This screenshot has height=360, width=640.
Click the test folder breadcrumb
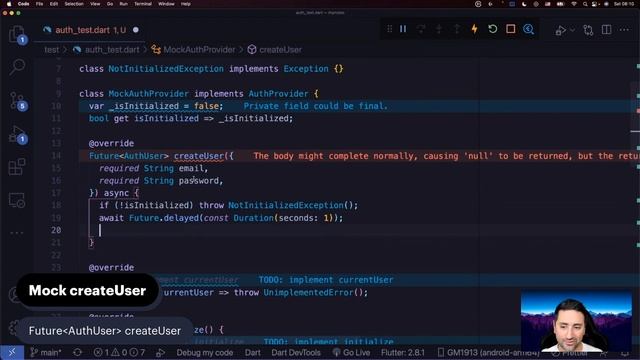coord(51,50)
